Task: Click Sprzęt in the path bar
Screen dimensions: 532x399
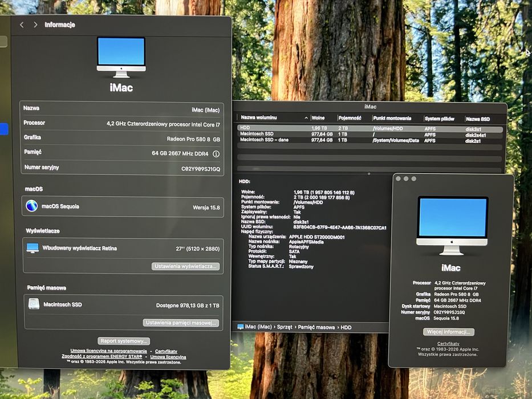Action: (285, 327)
